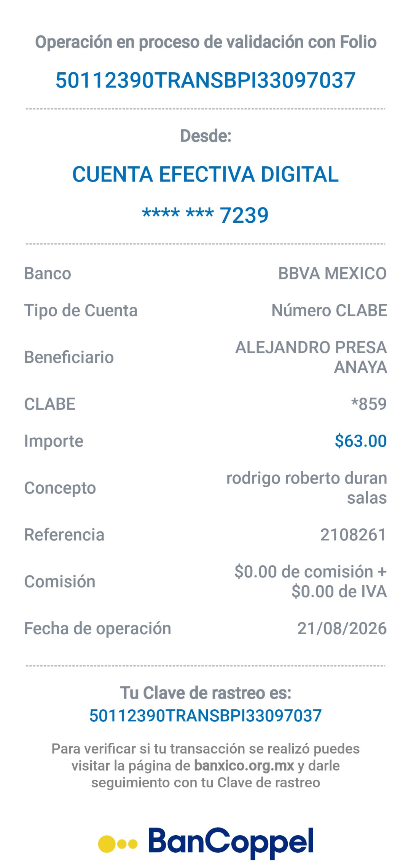Click the BanCoppel wordmark at bottom
This screenshot has width=411, height=868.
231,842
